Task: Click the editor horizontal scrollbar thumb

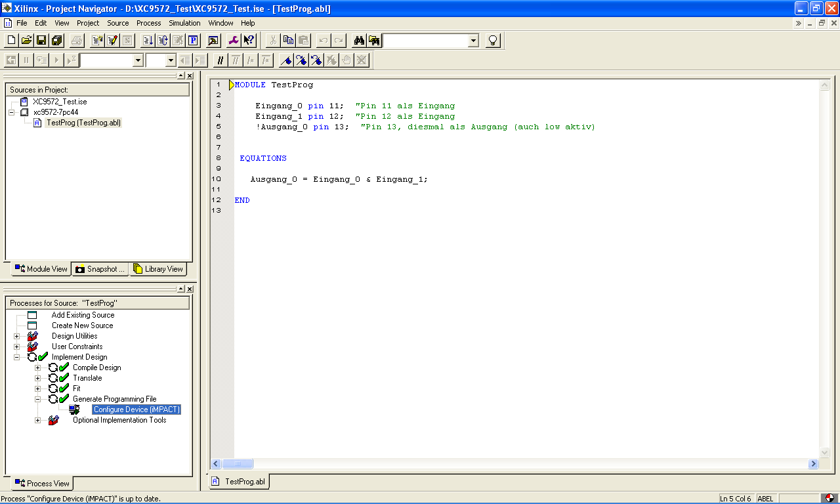Action: (238, 464)
